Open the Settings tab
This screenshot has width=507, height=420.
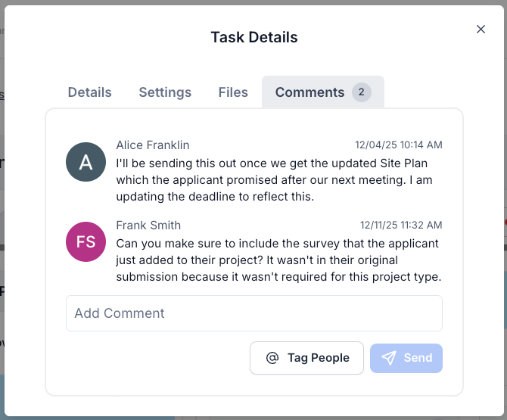[165, 92]
